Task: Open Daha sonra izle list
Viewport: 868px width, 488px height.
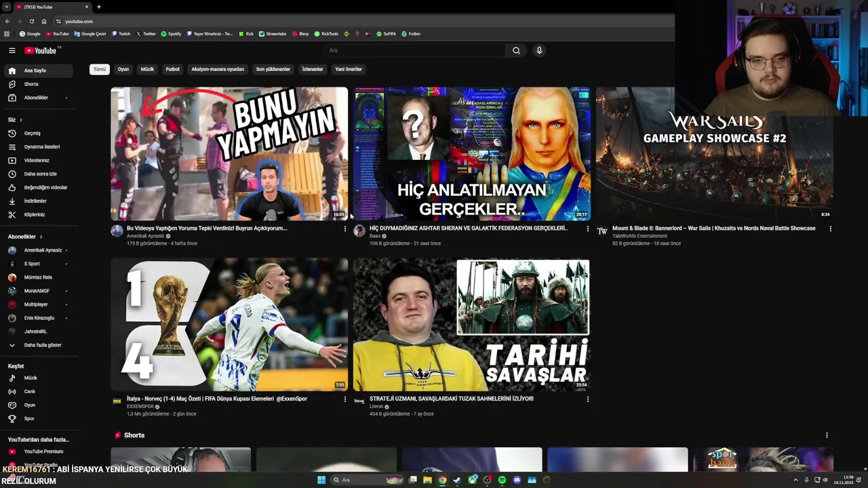Action: (38, 174)
